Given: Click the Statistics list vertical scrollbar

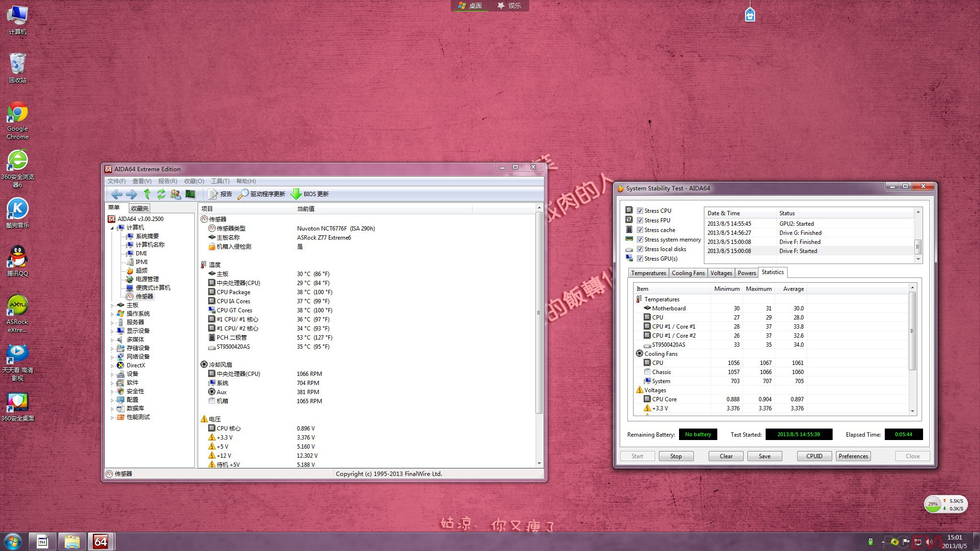Looking at the screenshot, I should [912, 331].
